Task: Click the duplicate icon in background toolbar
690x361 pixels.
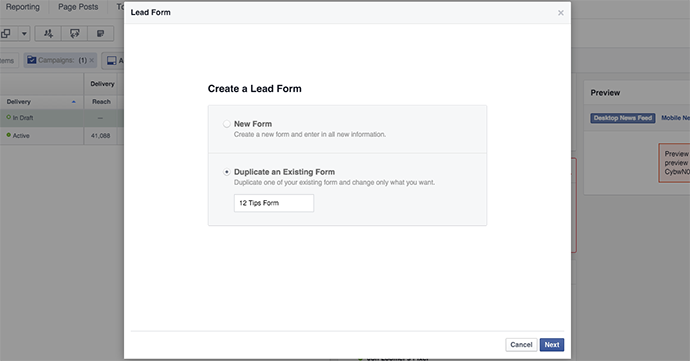Action: 6,33
